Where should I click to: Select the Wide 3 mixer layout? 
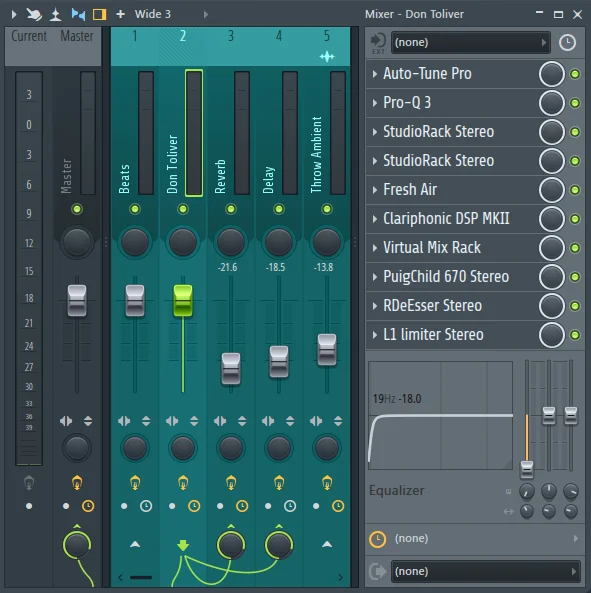coord(153,14)
